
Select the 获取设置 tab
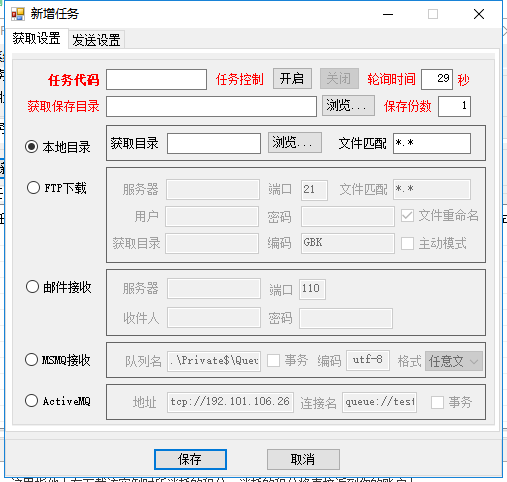(37, 39)
